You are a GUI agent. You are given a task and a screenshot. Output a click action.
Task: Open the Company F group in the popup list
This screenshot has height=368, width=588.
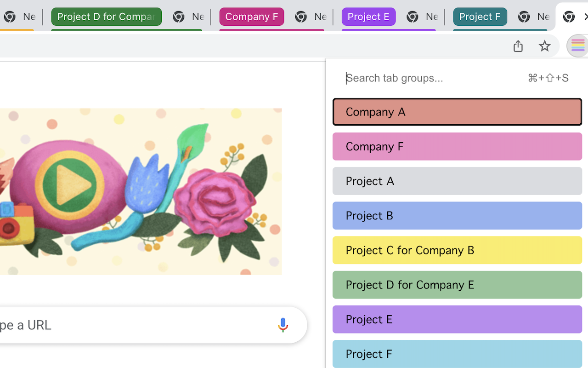(x=457, y=146)
